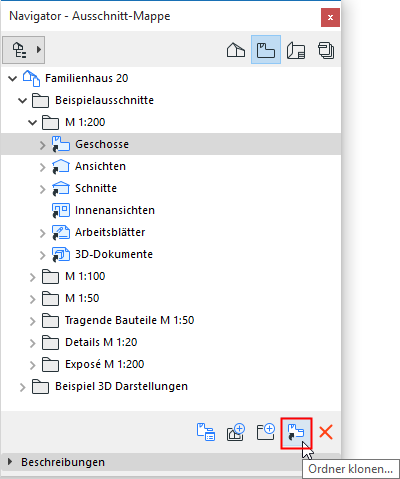
Task: Click the M 1:100 folder icon
Action: pos(51,277)
